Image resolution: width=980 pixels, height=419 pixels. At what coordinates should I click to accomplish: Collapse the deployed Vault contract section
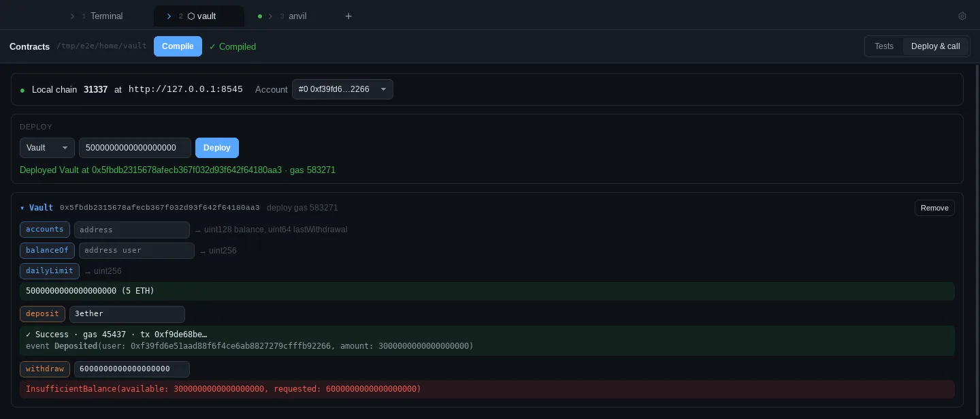point(22,208)
